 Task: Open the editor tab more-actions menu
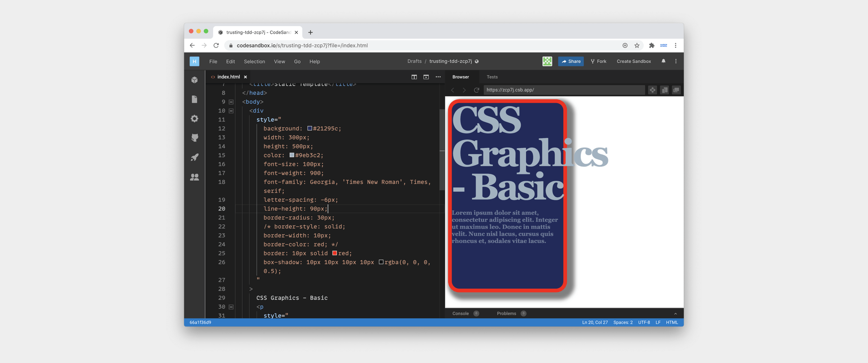[x=438, y=77]
